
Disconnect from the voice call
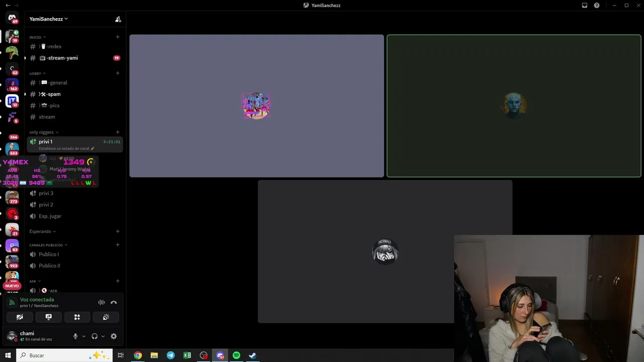pos(114,303)
